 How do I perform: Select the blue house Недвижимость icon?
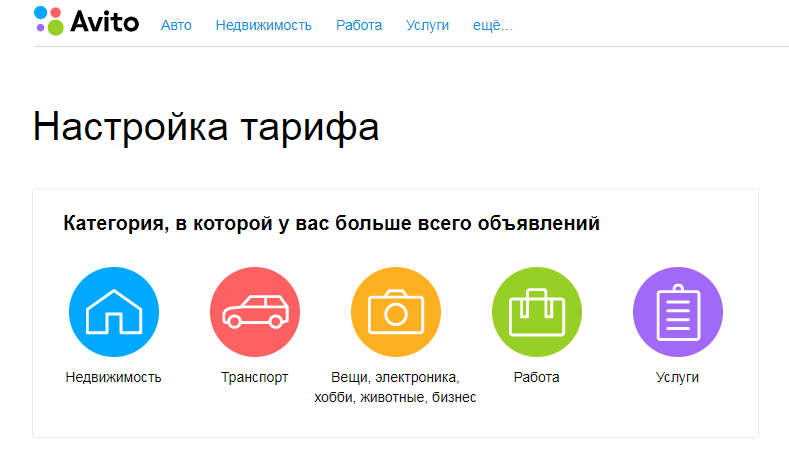click(x=113, y=313)
